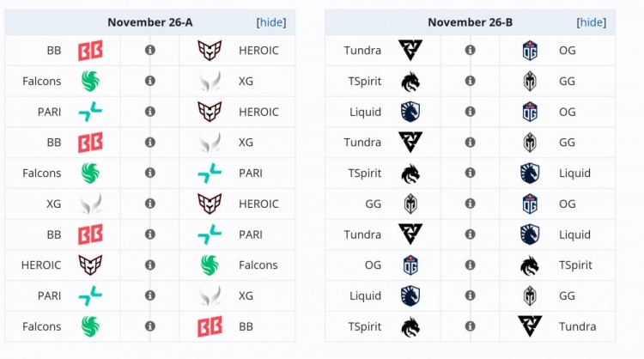The height and width of the screenshot is (359, 644).
Task: Click BB logo in Falcons vs BB row
Action: (210, 326)
